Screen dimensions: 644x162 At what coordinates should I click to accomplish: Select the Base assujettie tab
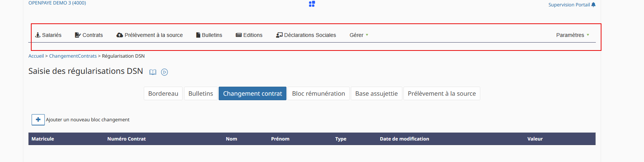point(376,93)
